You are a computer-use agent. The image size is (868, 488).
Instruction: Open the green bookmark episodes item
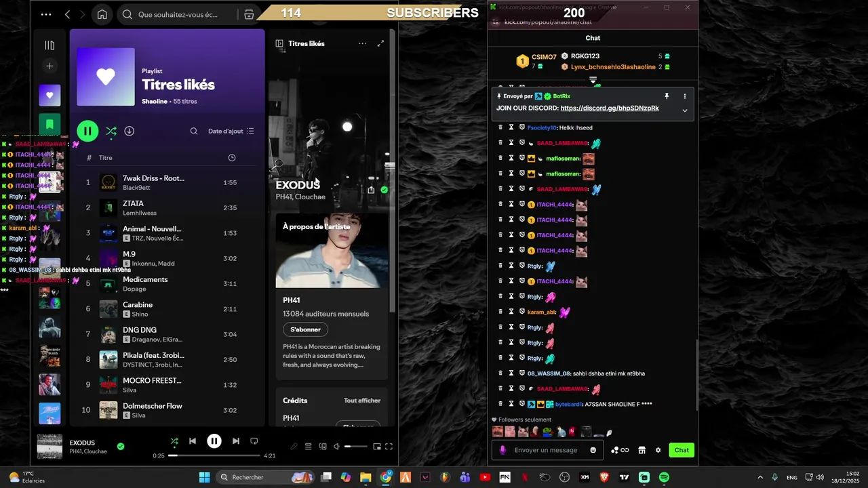[x=50, y=125]
